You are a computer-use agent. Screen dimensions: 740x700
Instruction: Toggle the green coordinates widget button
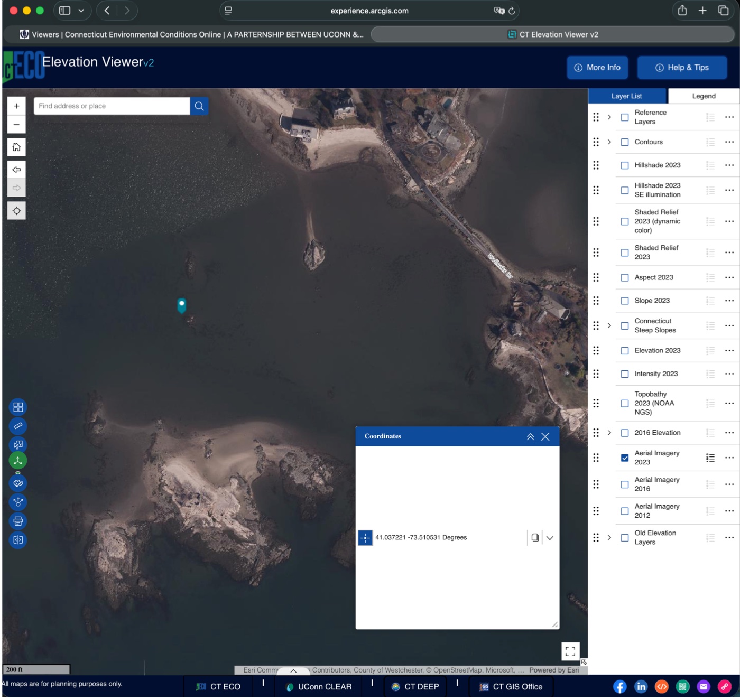[18, 461]
